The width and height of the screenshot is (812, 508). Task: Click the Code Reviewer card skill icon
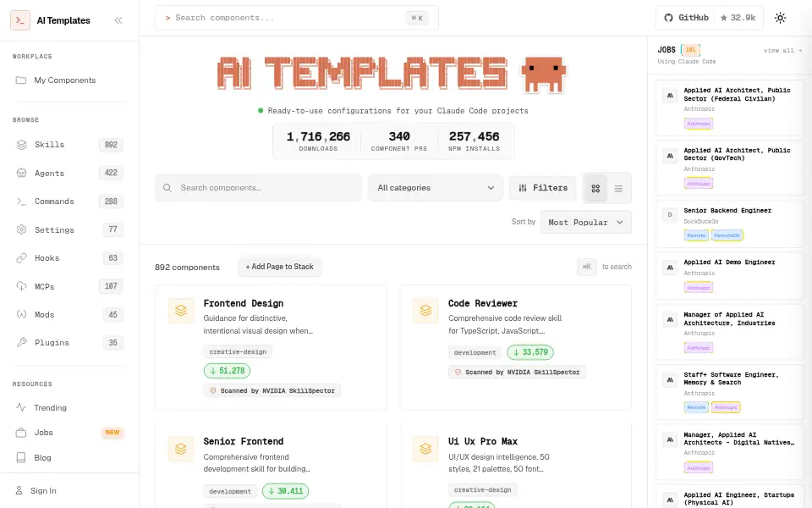(x=425, y=311)
